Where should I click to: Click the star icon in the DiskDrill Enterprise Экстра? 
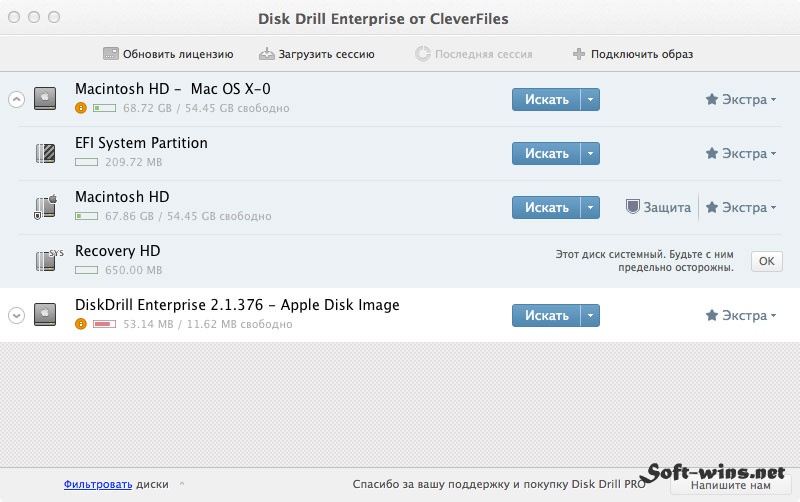pyautogui.click(x=712, y=315)
